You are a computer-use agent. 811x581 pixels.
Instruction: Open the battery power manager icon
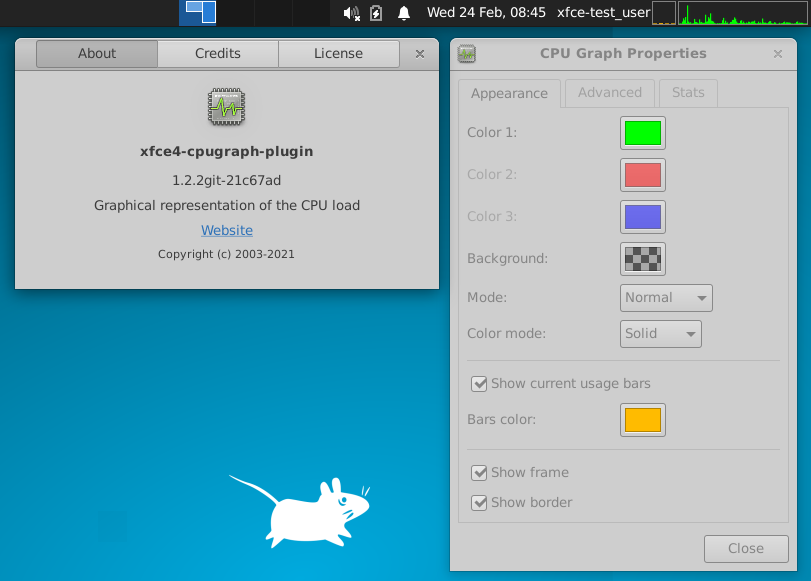click(x=376, y=13)
